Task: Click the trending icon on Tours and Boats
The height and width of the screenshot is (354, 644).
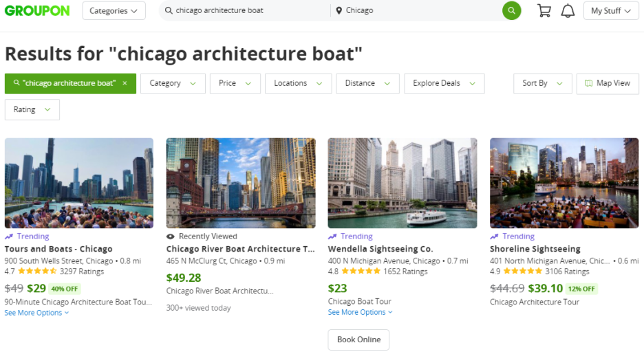Action: pyautogui.click(x=9, y=236)
